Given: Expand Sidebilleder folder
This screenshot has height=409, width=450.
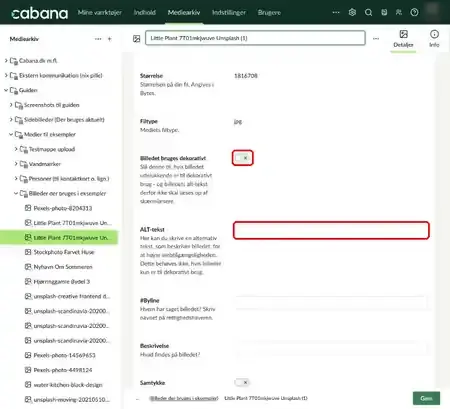Looking at the screenshot, I should tap(11, 119).
